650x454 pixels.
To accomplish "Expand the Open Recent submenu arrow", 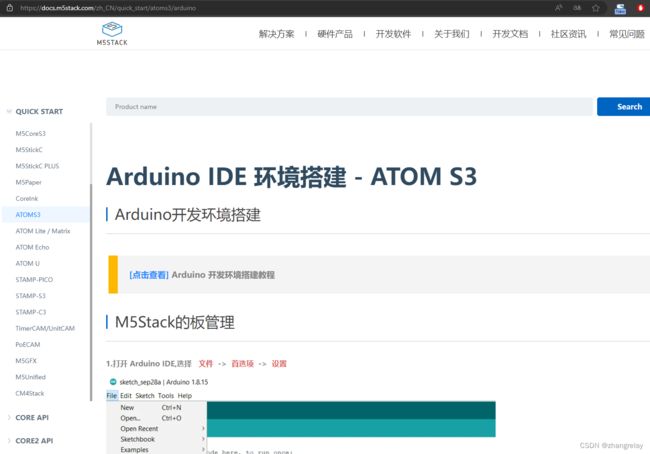I will pyautogui.click(x=203, y=428).
